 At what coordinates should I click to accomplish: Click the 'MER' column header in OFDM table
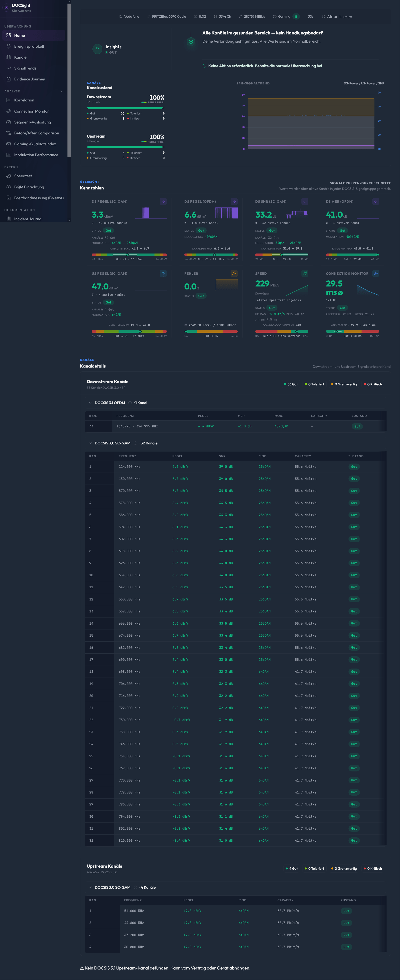[241, 416]
